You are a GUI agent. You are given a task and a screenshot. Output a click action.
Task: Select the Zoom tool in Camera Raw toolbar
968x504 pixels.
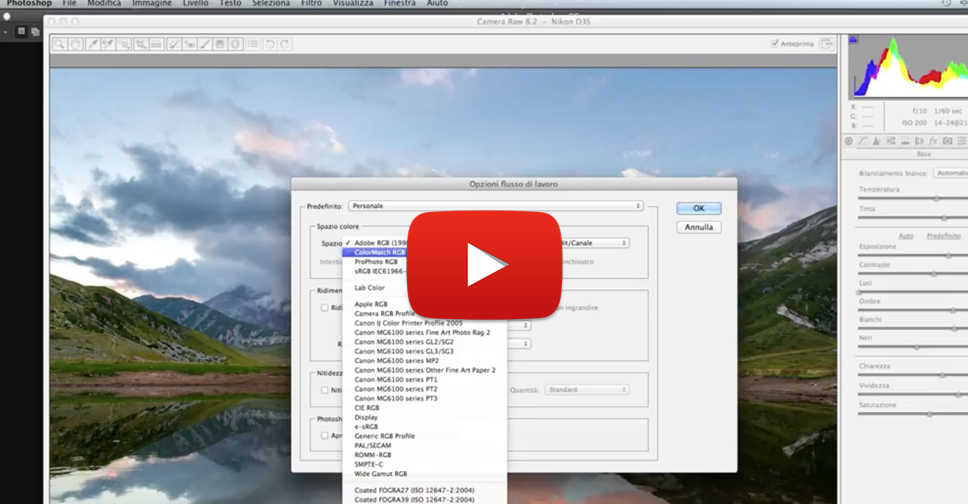(x=59, y=44)
